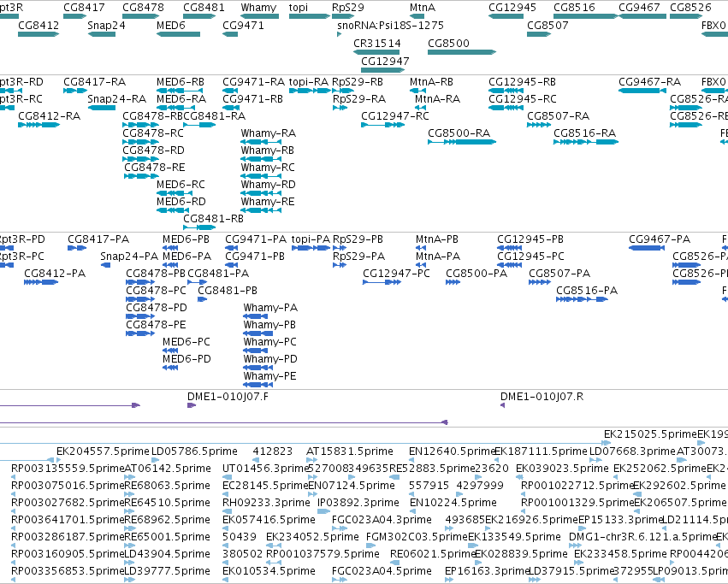
Task: Click the MtnA gene label
Action: pyautogui.click(x=423, y=8)
